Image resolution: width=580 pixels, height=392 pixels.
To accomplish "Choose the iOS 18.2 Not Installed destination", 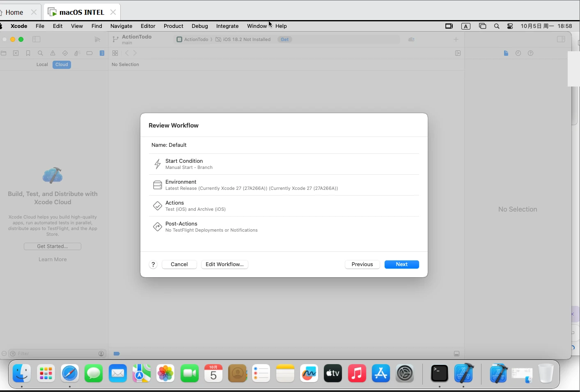I will [243, 39].
